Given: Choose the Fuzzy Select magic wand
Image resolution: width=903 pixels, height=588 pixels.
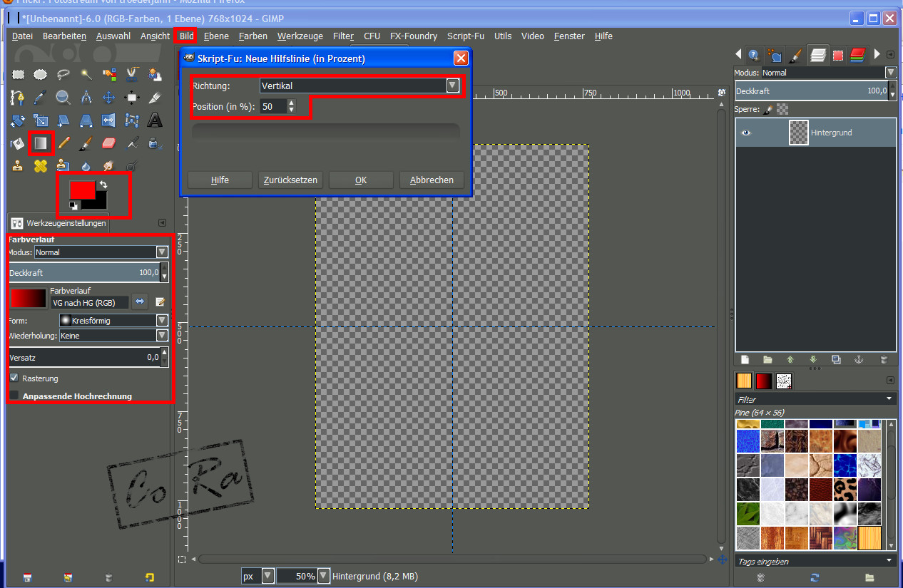Looking at the screenshot, I should [86, 74].
